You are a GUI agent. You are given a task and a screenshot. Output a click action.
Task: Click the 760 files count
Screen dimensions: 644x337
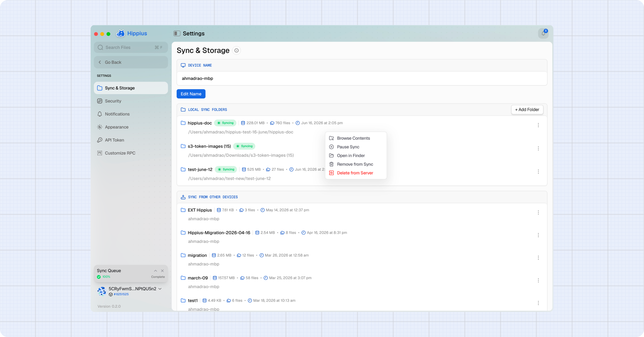(282, 123)
